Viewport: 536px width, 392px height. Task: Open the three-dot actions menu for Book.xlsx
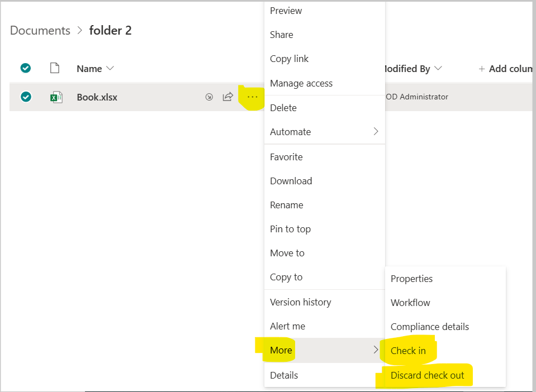click(252, 97)
